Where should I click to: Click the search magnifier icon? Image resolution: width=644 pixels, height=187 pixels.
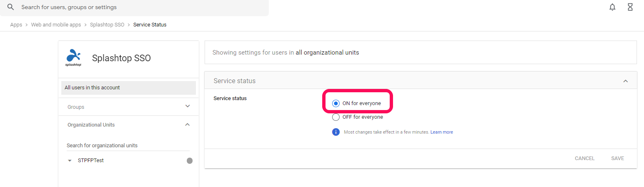tap(11, 7)
